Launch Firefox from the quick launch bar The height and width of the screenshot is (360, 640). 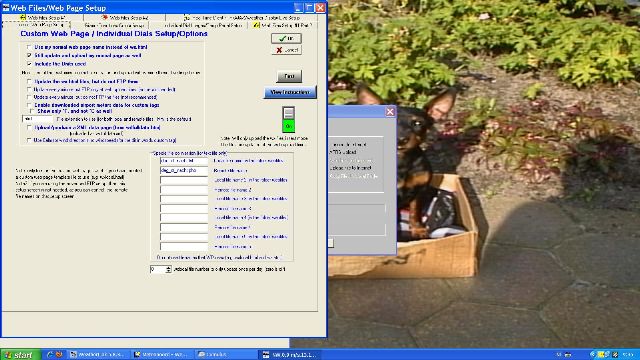[x=59, y=354]
